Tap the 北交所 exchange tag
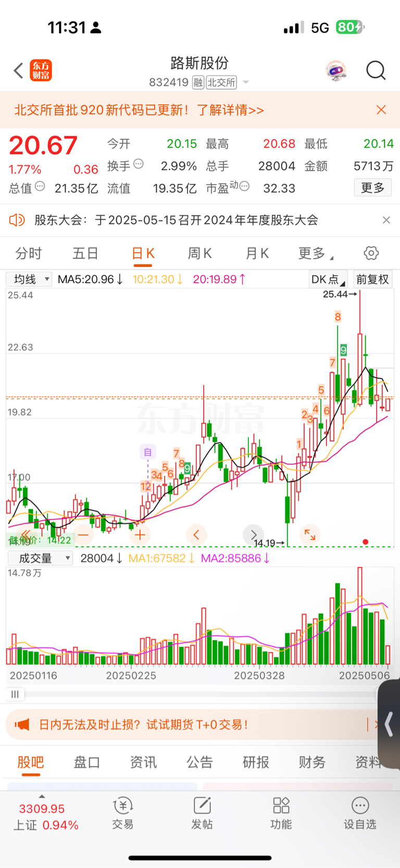This screenshot has width=400, height=868. (222, 82)
